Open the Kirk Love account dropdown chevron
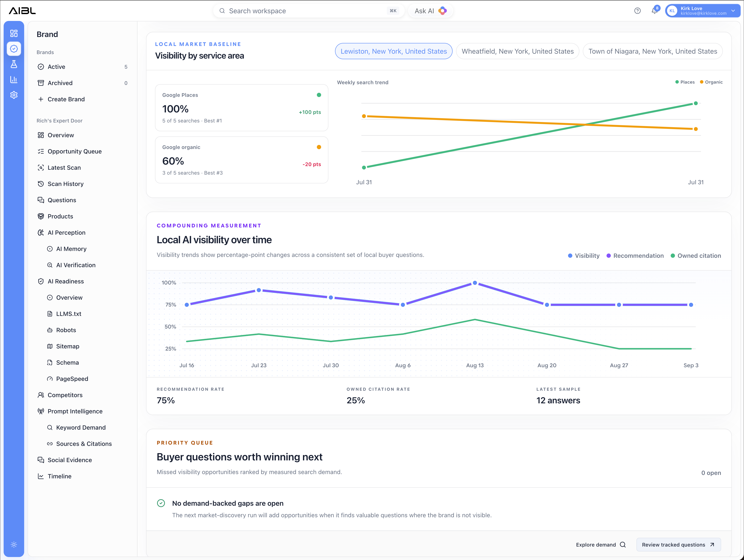The image size is (744, 560). [x=733, y=11]
